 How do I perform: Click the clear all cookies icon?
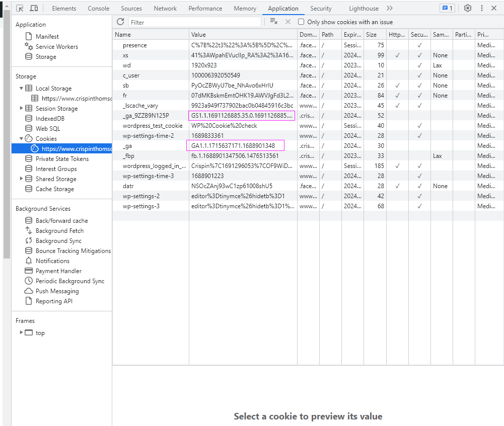pyautogui.click(x=273, y=22)
